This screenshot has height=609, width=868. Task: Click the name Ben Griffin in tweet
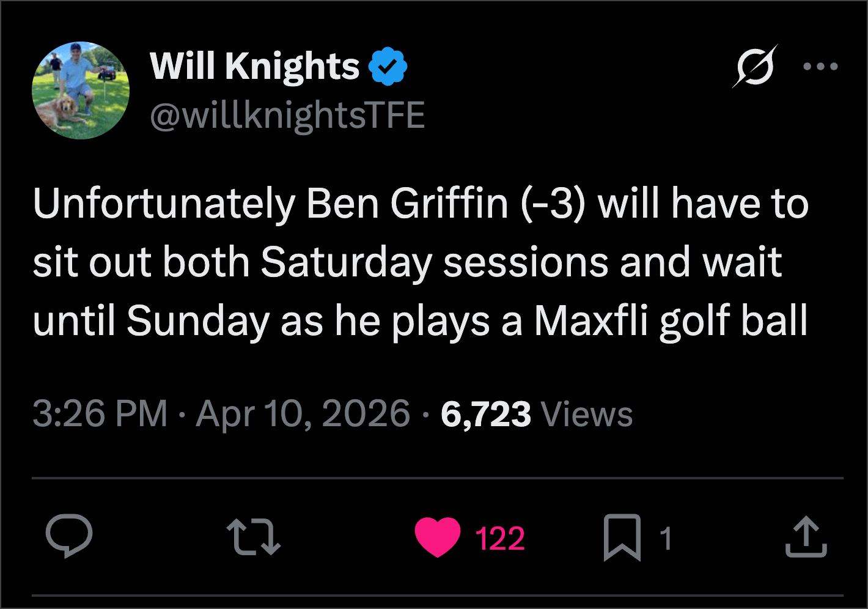(x=408, y=204)
